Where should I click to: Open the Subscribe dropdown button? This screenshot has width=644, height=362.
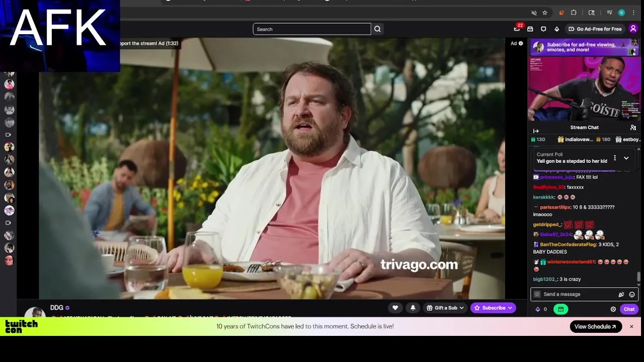pos(493,308)
